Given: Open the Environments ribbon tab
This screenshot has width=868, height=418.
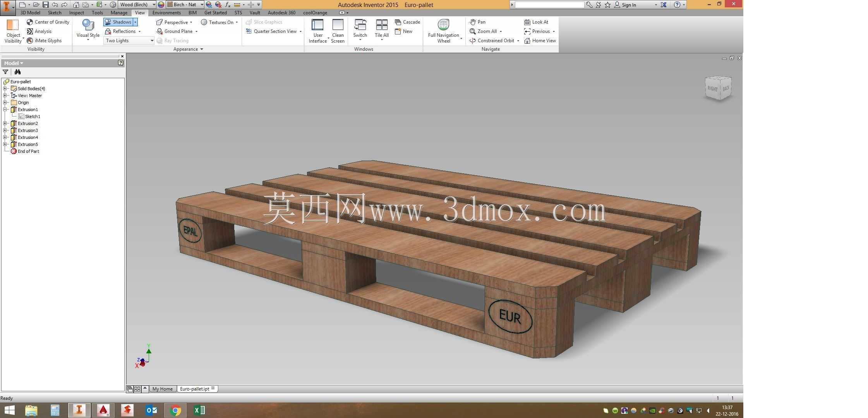Looking at the screenshot, I should (x=166, y=13).
